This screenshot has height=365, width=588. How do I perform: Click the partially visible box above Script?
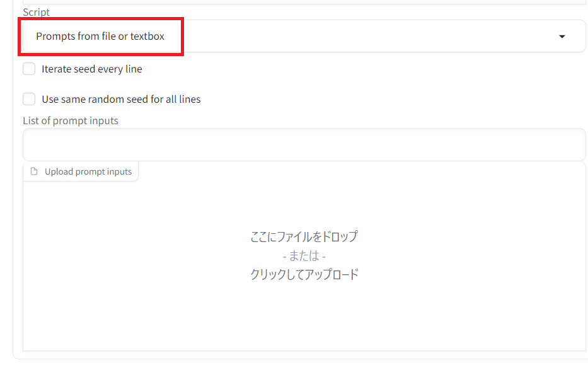click(x=304, y=2)
